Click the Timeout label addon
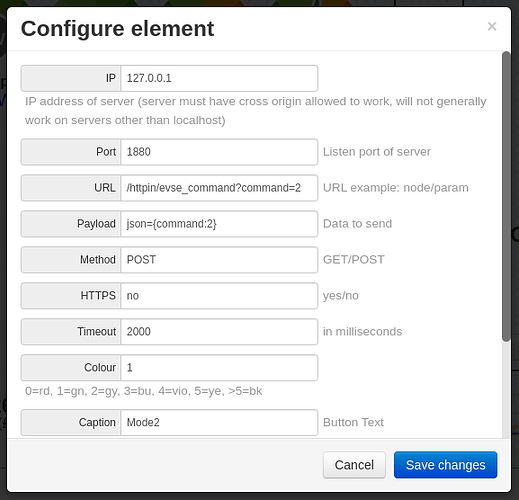519x500 pixels. tap(71, 332)
